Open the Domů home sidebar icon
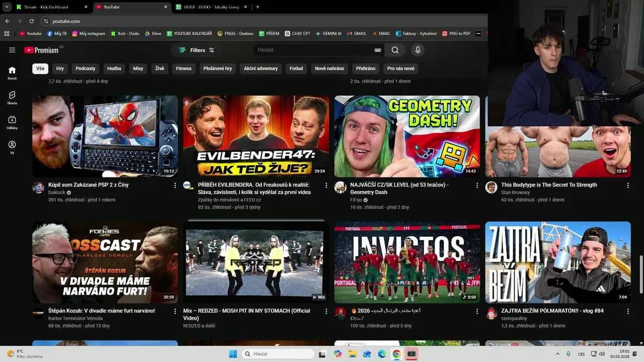 [12, 73]
